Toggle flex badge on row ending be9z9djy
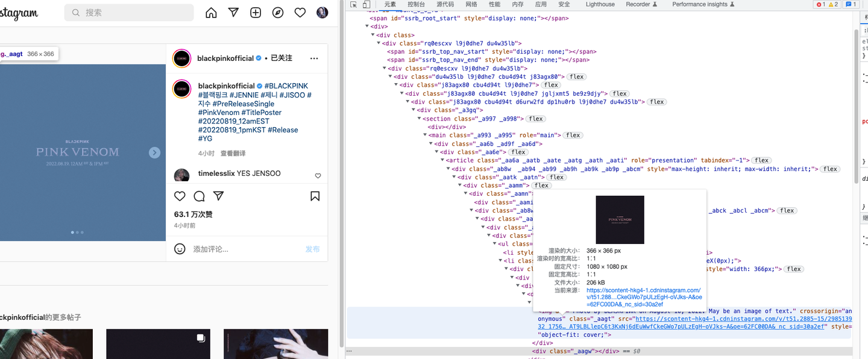This screenshot has height=359, width=868. (620, 94)
